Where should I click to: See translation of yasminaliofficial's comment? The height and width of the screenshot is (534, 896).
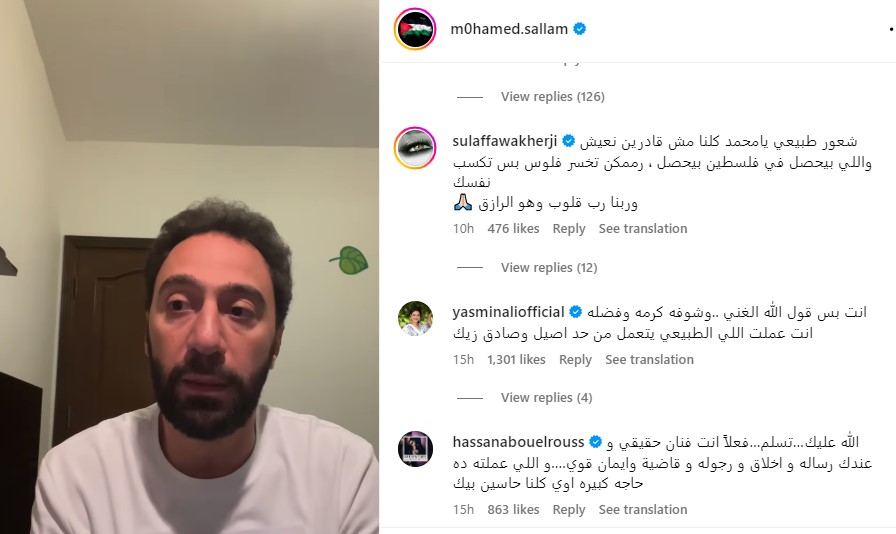coord(649,360)
